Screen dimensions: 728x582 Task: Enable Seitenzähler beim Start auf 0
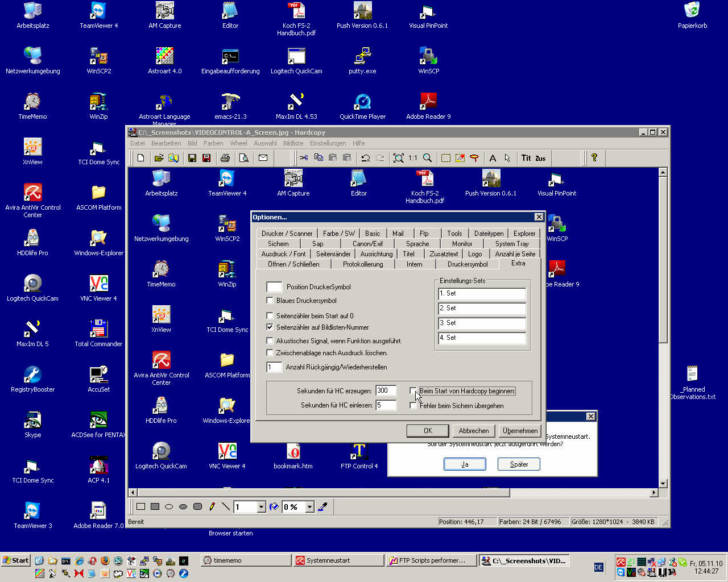tap(270, 315)
